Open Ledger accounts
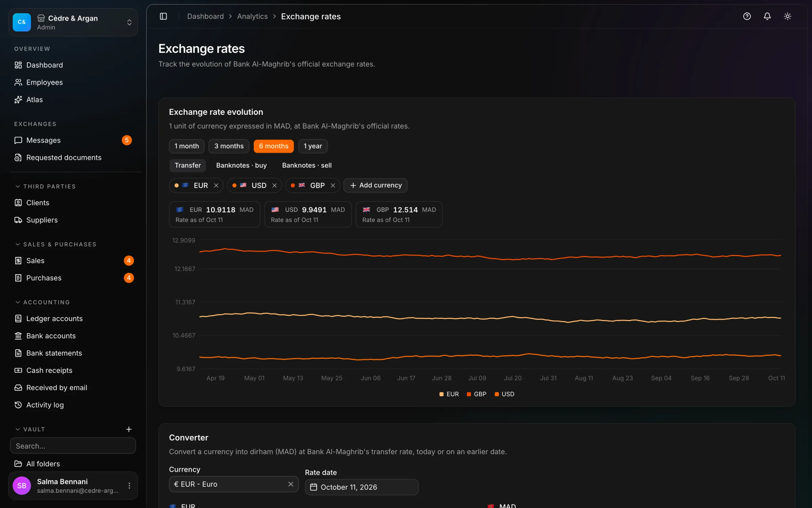The height and width of the screenshot is (508, 812). (73, 318)
